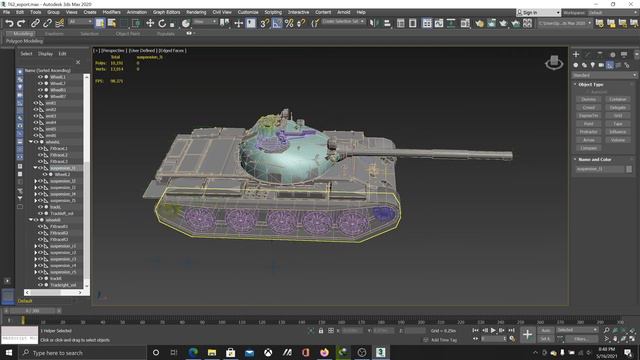640x360 pixels.
Task: Toggle visibility of Trackleft_vol object
Action: 40,213
